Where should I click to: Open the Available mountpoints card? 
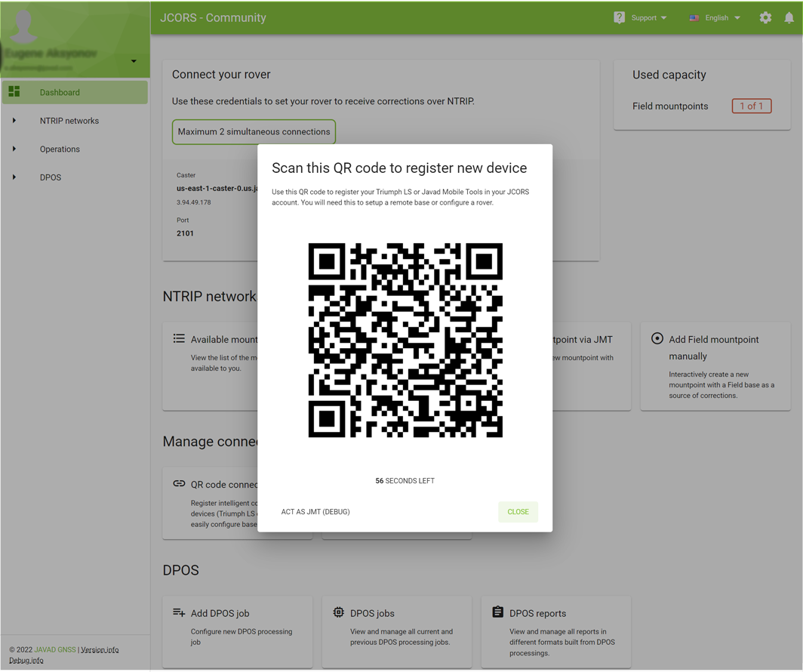210,366
